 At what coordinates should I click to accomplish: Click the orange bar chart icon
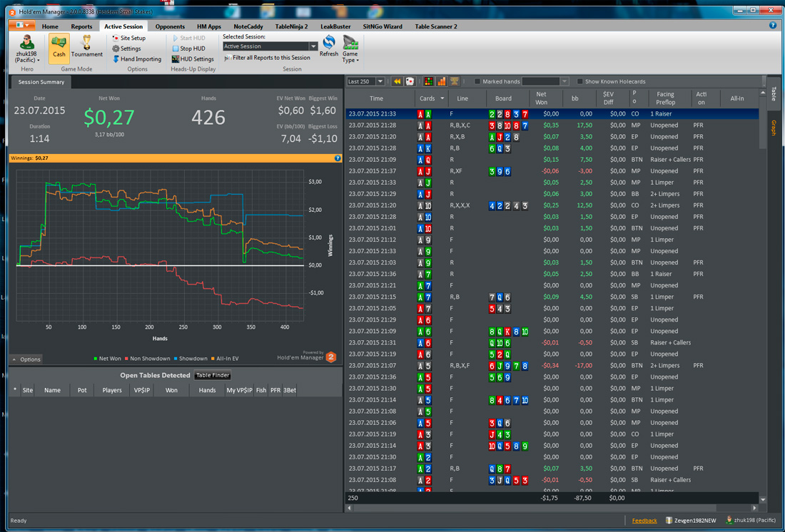coord(442,81)
